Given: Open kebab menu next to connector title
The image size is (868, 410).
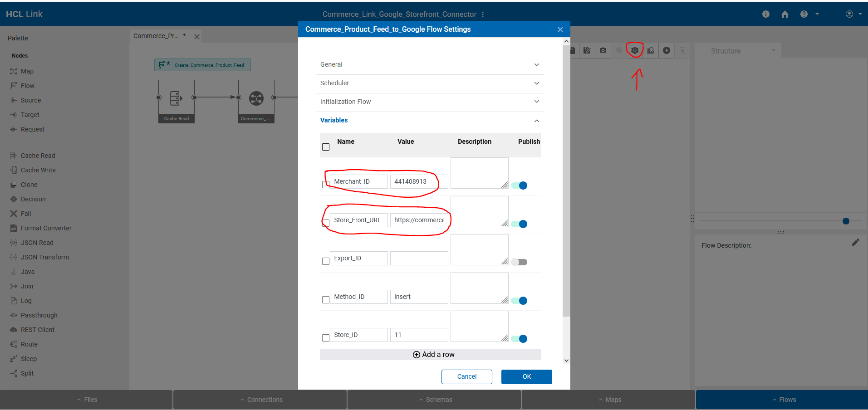Looking at the screenshot, I should [x=483, y=15].
